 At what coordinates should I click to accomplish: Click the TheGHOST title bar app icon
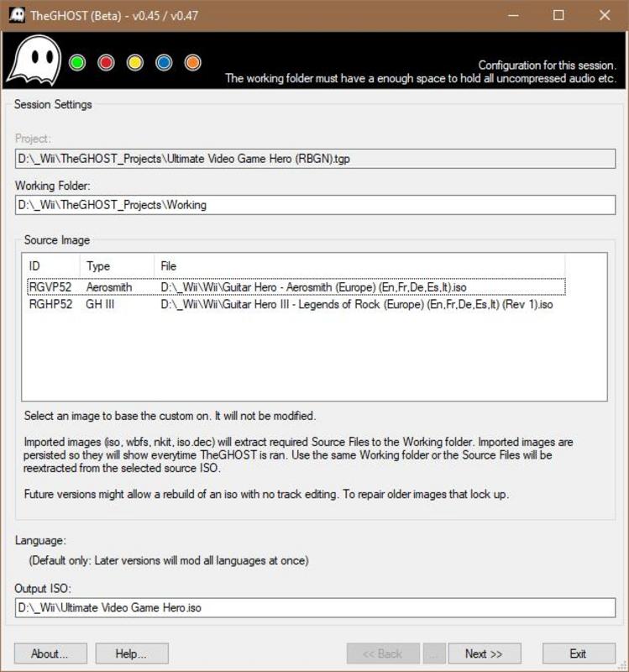pyautogui.click(x=17, y=15)
